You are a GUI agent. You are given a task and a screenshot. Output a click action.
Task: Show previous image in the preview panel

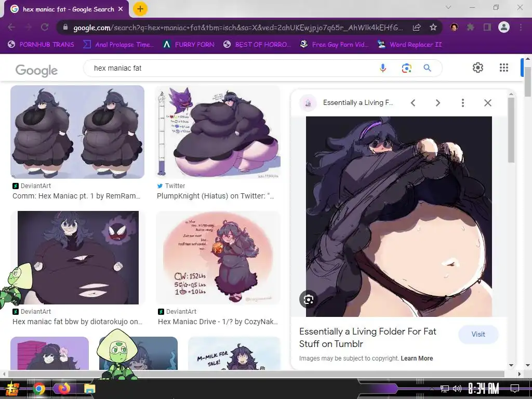point(413,103)
